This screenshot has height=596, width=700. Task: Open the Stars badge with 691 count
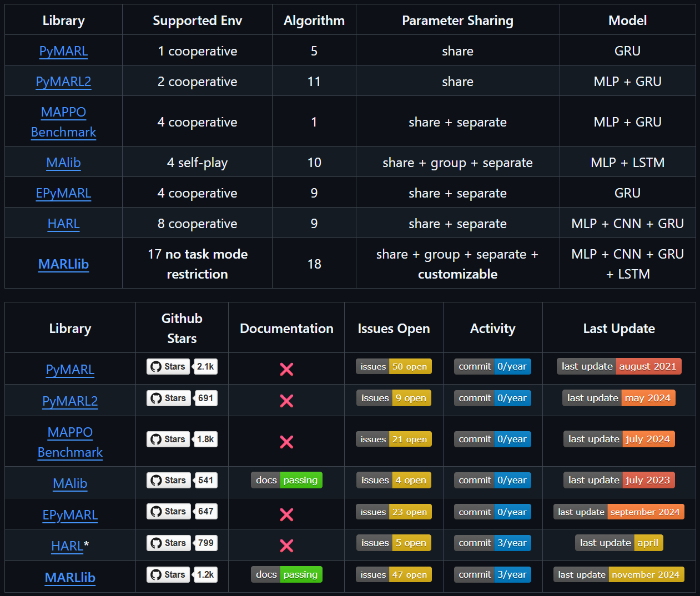point(182,398)
